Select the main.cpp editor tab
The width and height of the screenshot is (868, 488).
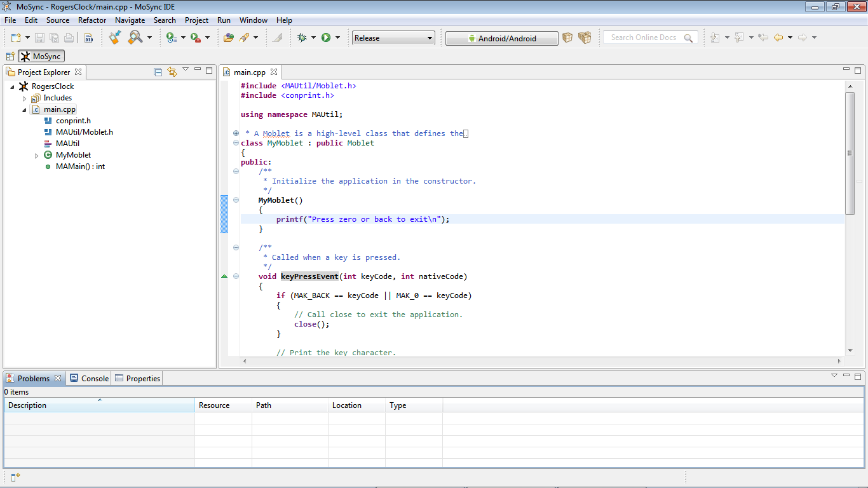coord(249,72)
